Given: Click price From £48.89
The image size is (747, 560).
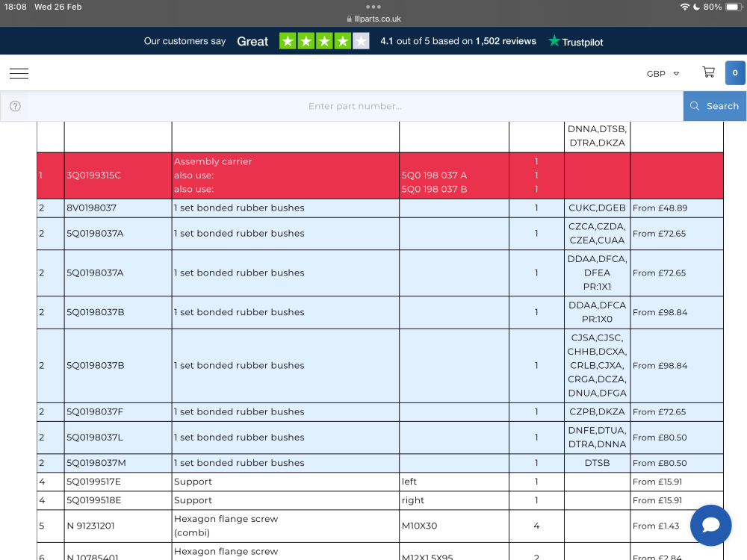Looking at the screenshot, I should [660, 208].
